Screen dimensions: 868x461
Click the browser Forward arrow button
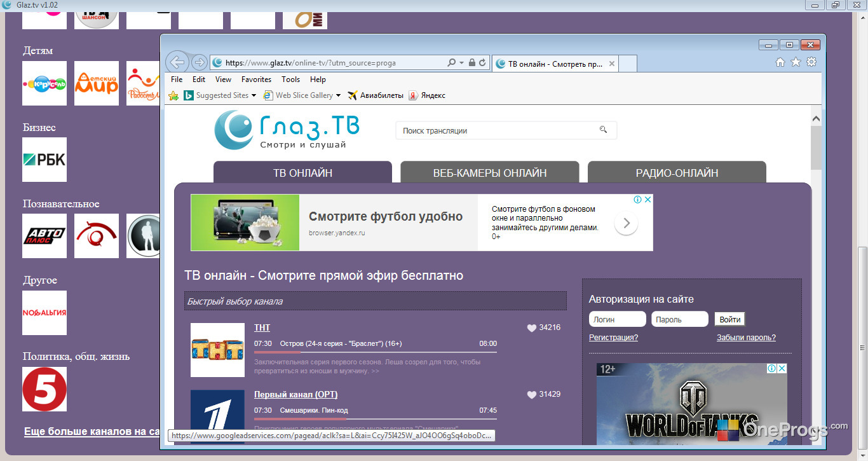coord(199,62)
